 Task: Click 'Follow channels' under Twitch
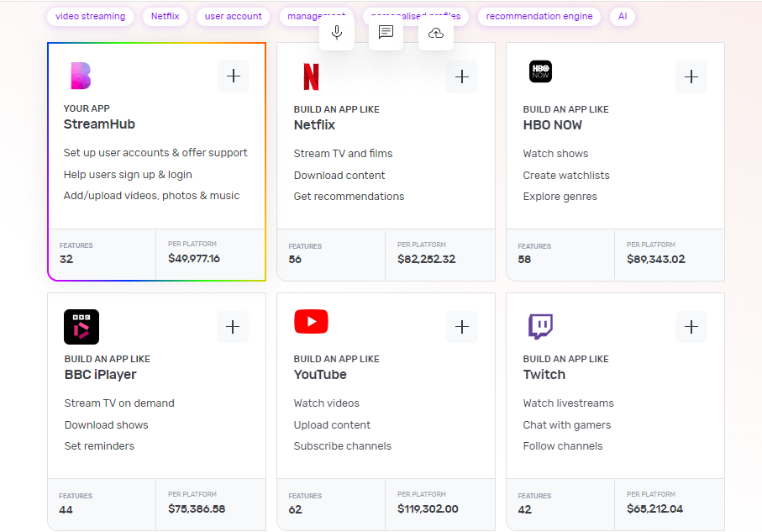pos(563,446)
